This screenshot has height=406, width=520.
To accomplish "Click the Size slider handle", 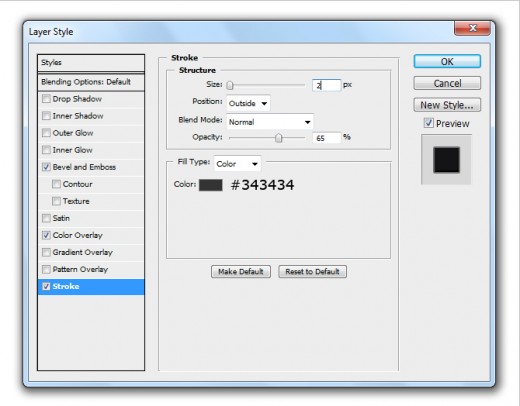I will pyautogui.click(x=230, y=85).
